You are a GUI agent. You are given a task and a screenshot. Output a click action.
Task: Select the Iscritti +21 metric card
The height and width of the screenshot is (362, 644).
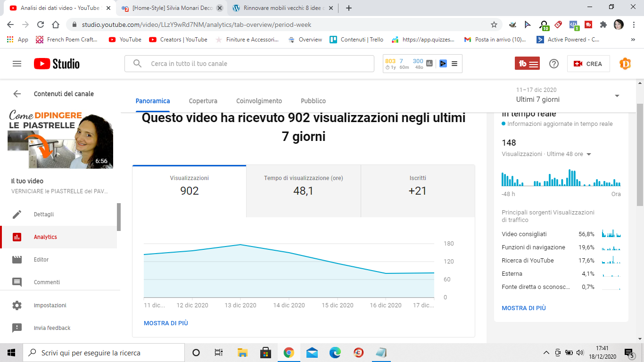click(x=418, y=191)
